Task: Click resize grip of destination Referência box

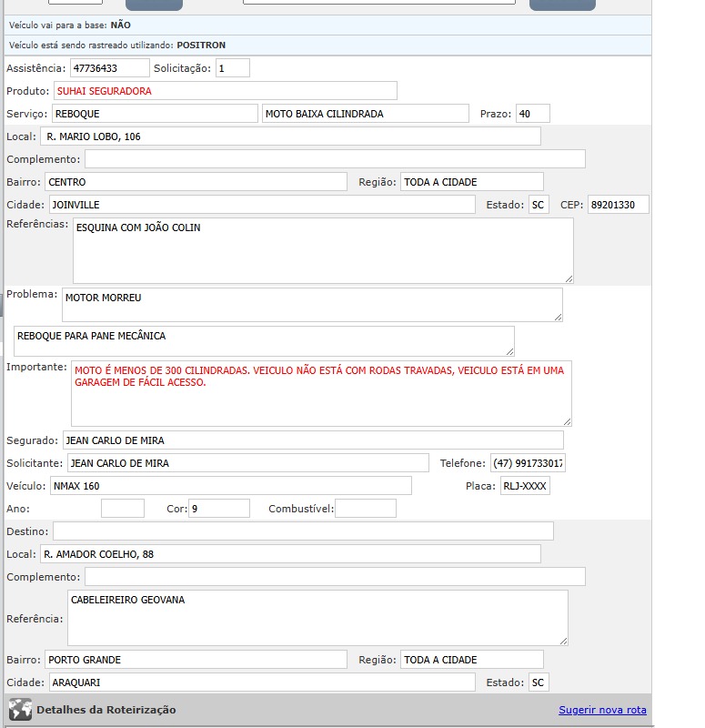Action: tap(563, 641)
